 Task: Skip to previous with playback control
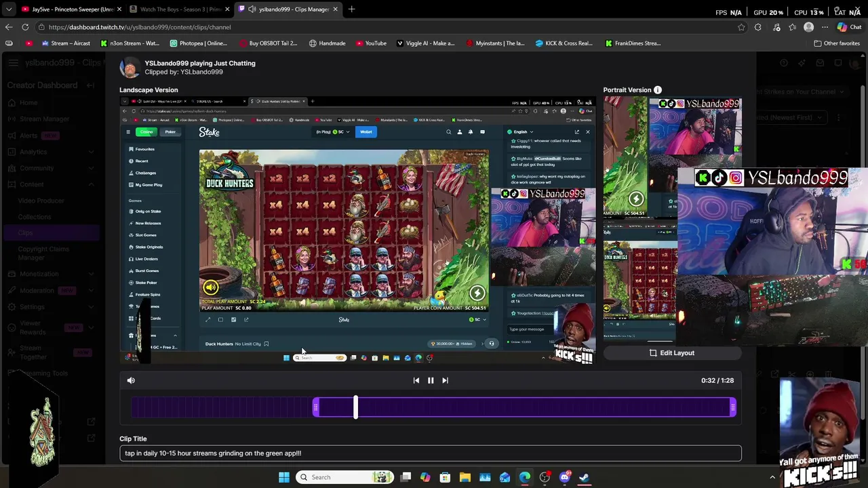click(x=416, y=380)
